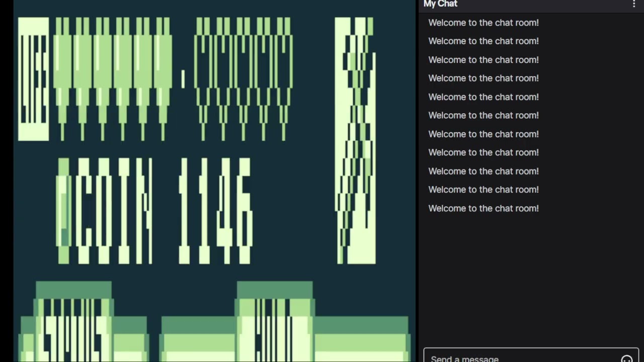Open the emoji picker in the message box
Viewport: 644px width, 362px height.
[626, 359]
